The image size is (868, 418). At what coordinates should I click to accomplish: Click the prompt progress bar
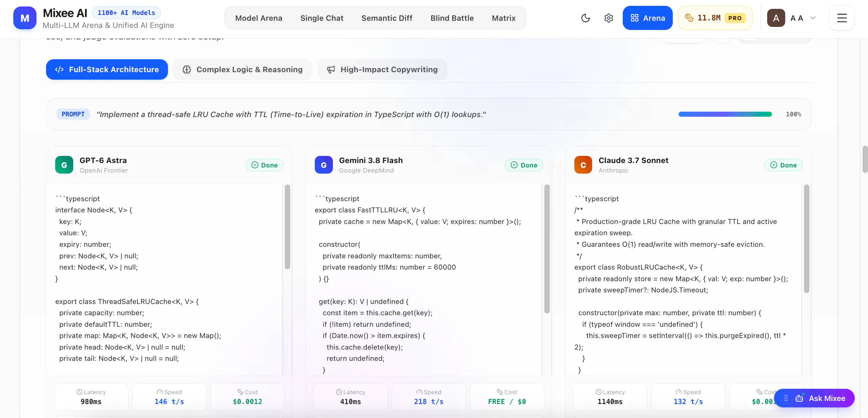click(725, 114)
